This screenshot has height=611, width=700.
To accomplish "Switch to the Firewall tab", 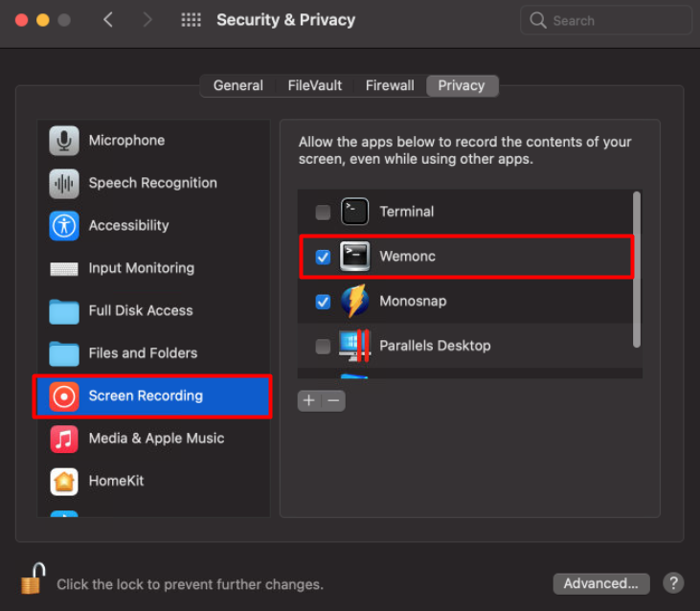I will (x=390, y=85).
